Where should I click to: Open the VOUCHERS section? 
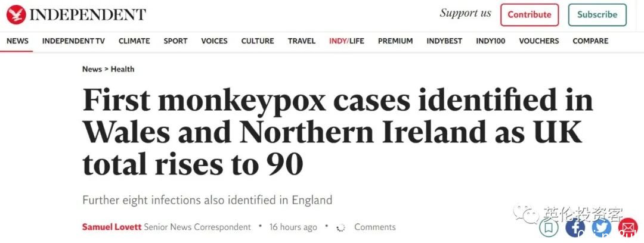539,41
